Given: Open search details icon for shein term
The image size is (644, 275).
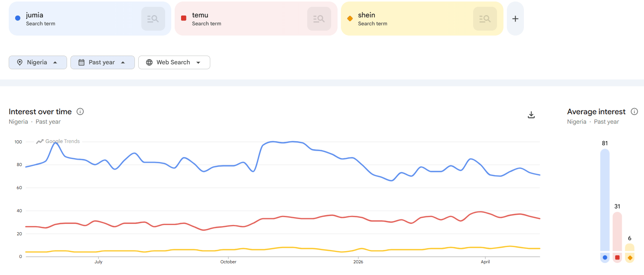Looking at the screenshot, I should pyautogui.click(x=485, y=19).
